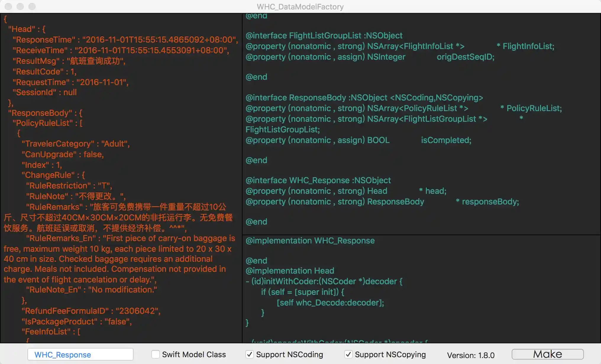Focus the WHC_Response class name field

pos(80,355)
